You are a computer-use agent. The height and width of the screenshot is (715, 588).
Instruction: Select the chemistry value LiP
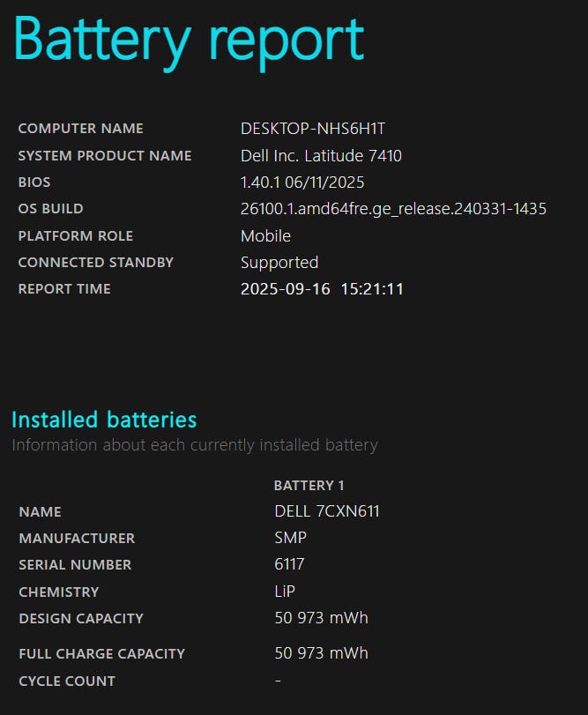pyautogui.click(x=287, y=592)
